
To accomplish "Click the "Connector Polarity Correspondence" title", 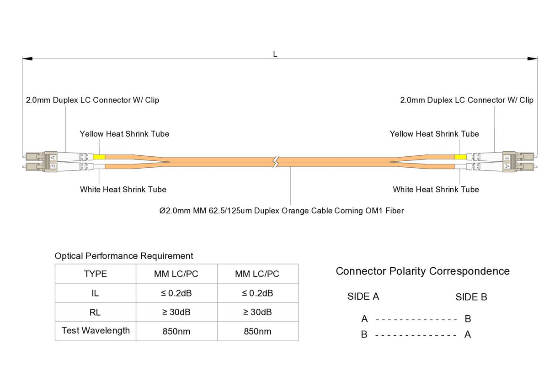I will click(x=422, y=271).
